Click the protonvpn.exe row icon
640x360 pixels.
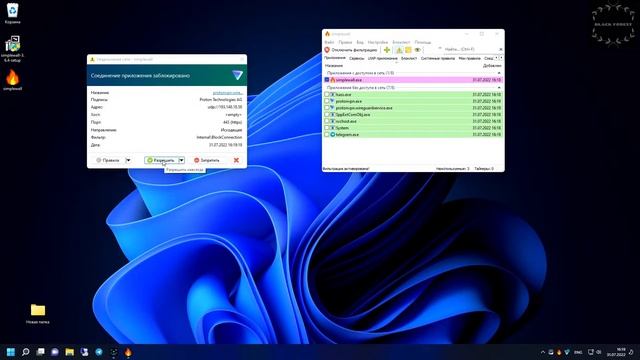click(333, 101)
